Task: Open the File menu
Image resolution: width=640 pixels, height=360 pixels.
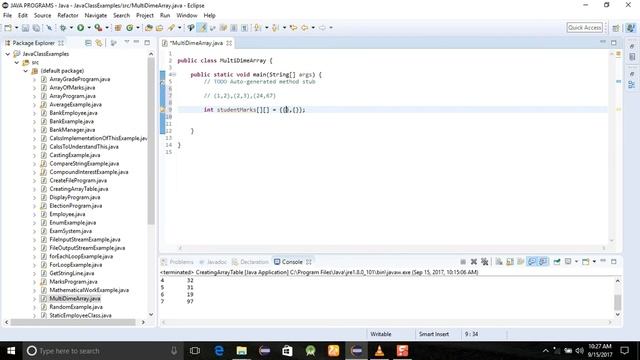Action: click(7, 16)
